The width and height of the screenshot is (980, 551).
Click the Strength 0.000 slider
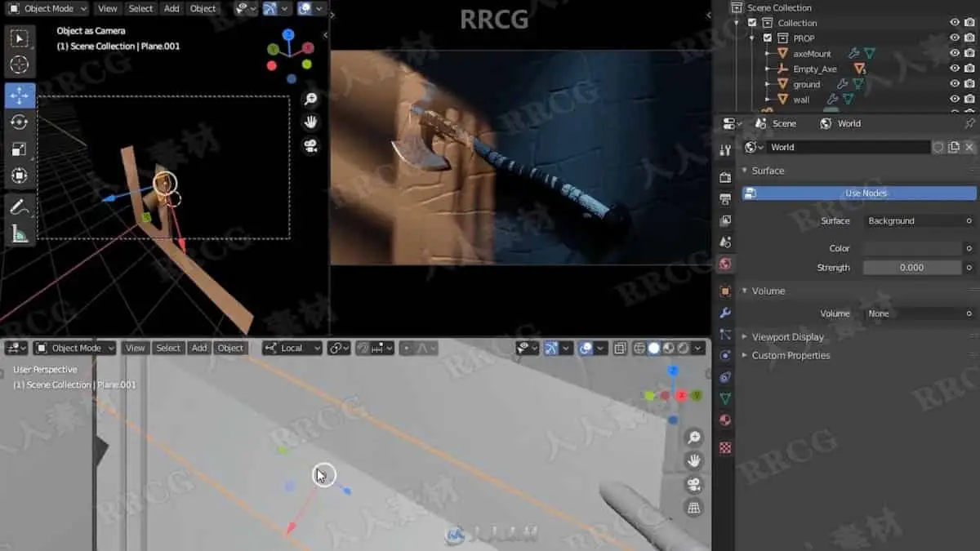pos(913,267)
